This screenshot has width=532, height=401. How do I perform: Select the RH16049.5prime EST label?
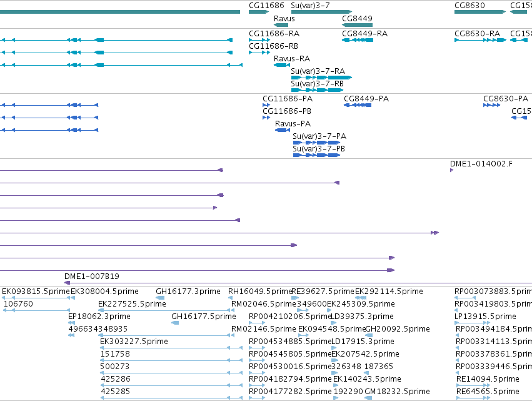click(x=260, y=292)
